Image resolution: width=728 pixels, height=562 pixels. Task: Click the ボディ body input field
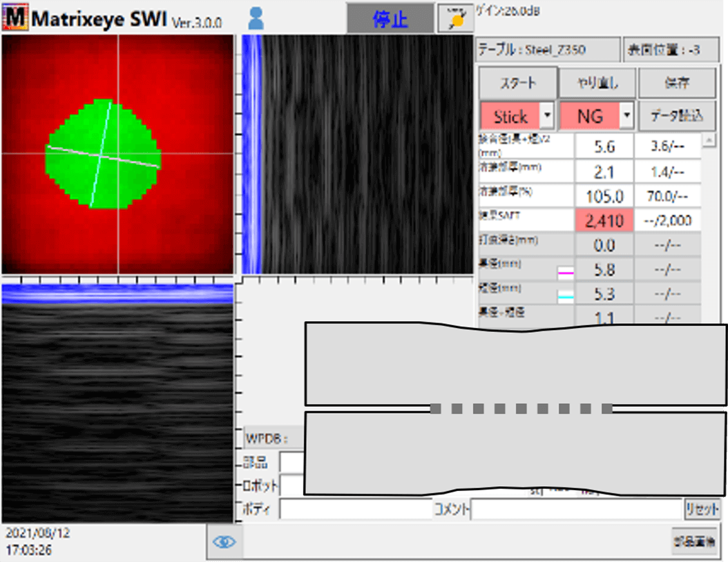click(355, 510)
